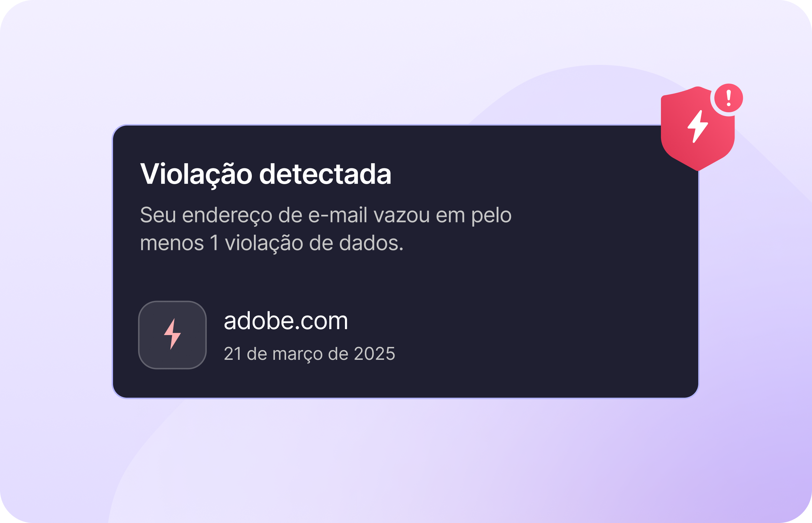Click the rounded square around the lightning icon
The width and height of the screenshot is (812, 523).
172,335
